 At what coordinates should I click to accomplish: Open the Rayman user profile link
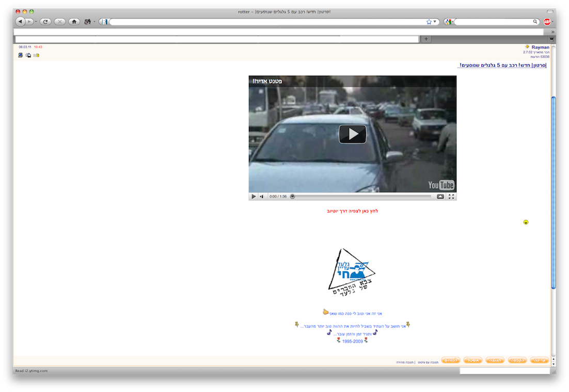[x=541, y=47]
